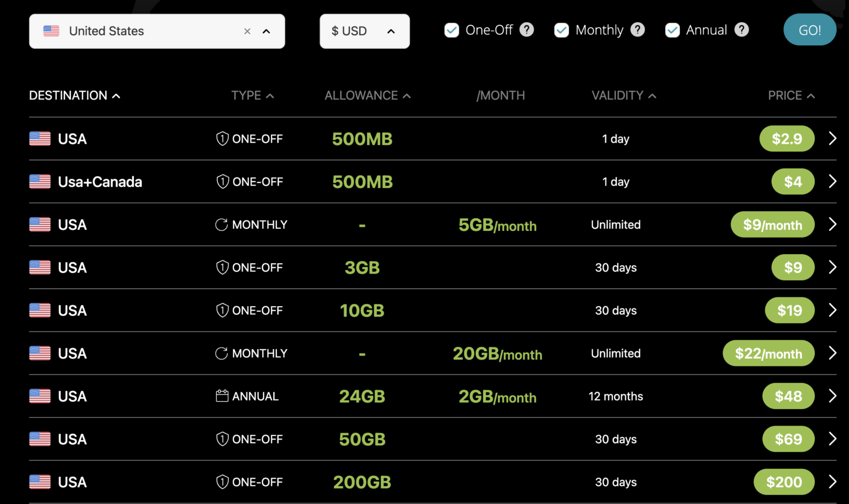Clear the United States country selection
Viewport: 849px width, 504px height.
click(x=247, y=32)
